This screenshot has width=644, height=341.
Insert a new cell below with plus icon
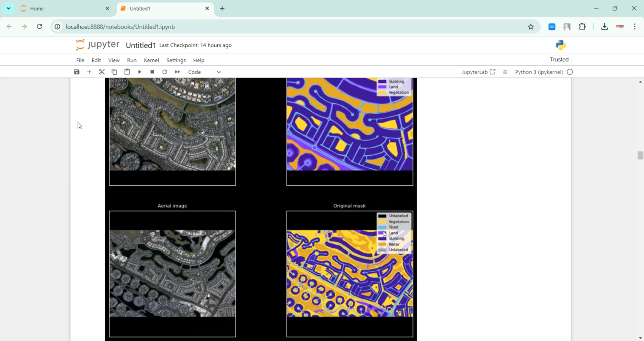[89, 72]
